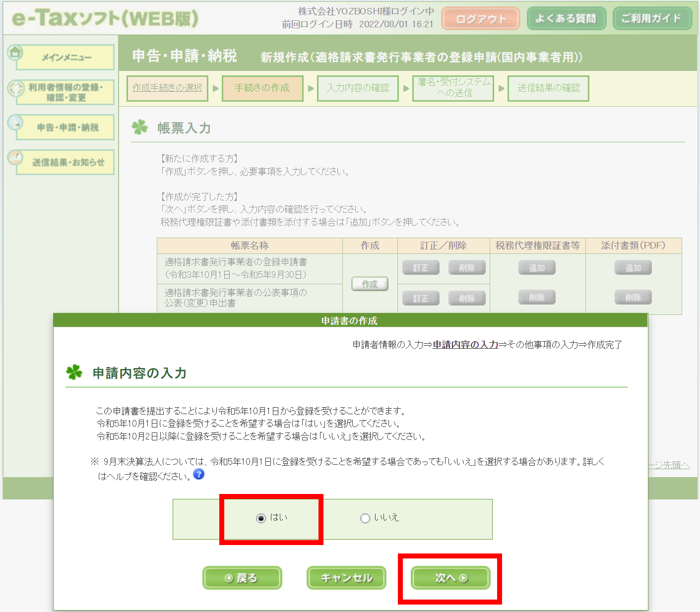The height and width of the screenshot is (612, 700).
Task: Open 申告・申請・納税 sidebar menu
Action: pyautogui.click(x=65, y=127)
